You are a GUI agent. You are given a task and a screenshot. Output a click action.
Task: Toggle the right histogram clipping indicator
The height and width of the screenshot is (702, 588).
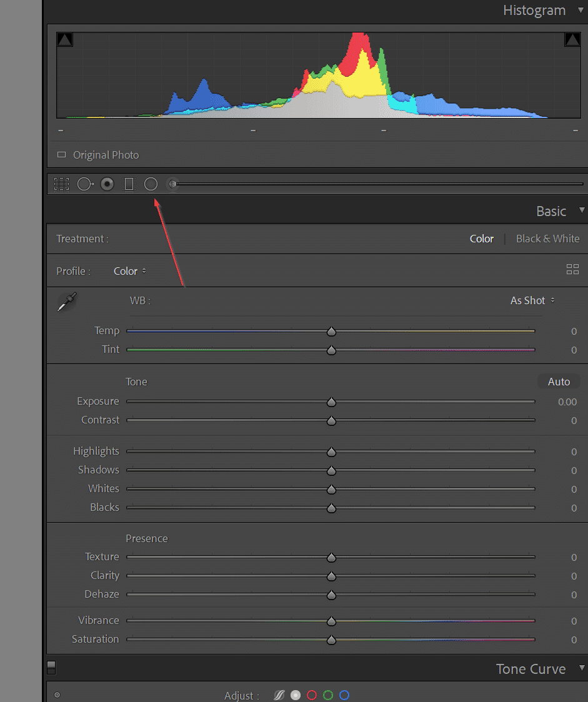(572, 39)
